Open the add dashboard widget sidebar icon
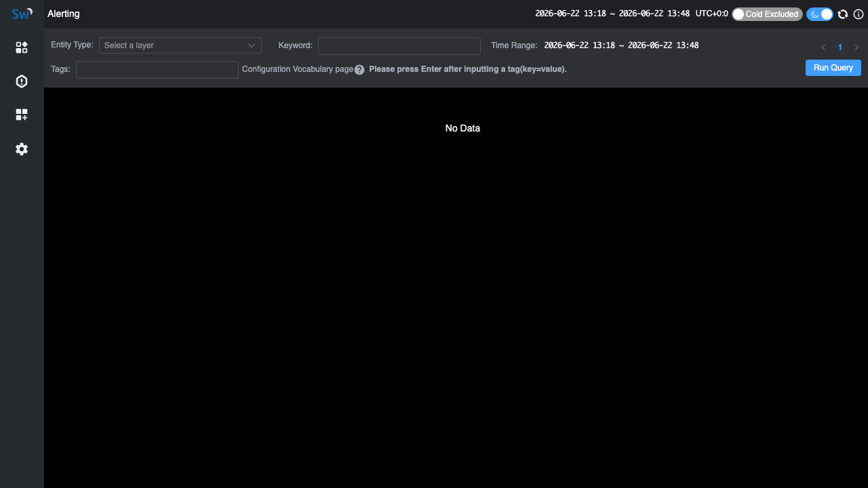The height and width of the screenshot is (488, 868). pyautogui.click(x=22, y=115)
